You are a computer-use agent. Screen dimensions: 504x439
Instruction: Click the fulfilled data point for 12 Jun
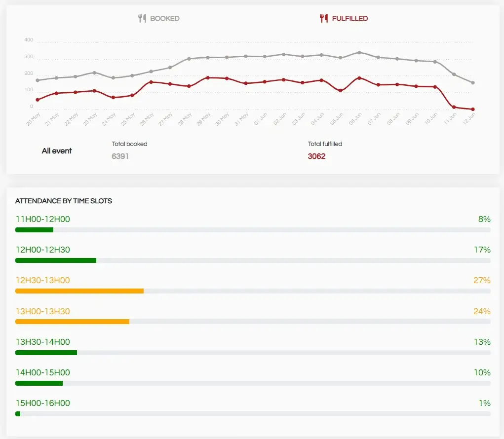click(x=473, y=109)
